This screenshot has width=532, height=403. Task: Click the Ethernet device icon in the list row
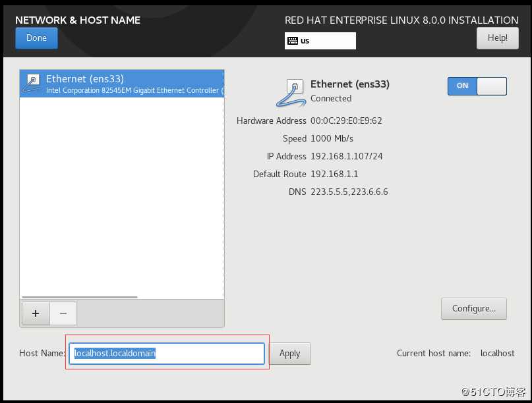point(32,84)
